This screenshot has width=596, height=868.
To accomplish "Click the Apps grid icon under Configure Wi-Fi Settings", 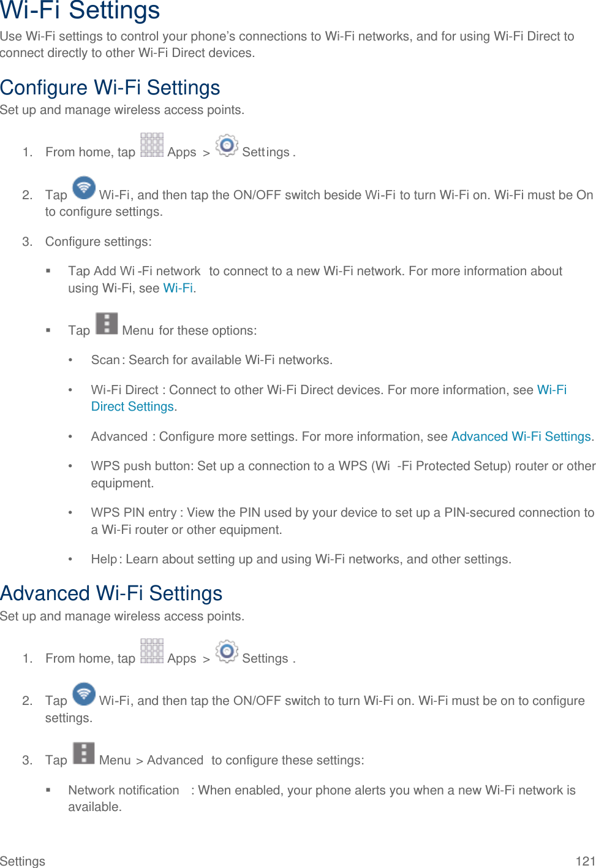I will [x=151, y=145].
